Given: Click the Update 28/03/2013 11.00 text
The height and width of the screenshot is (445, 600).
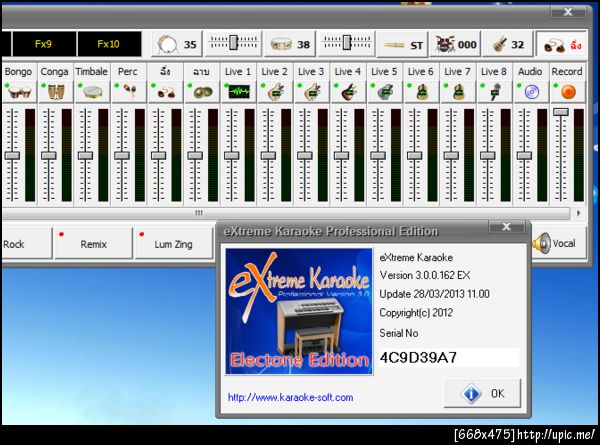Looking at the screenshot, I should tap(434, 294).
